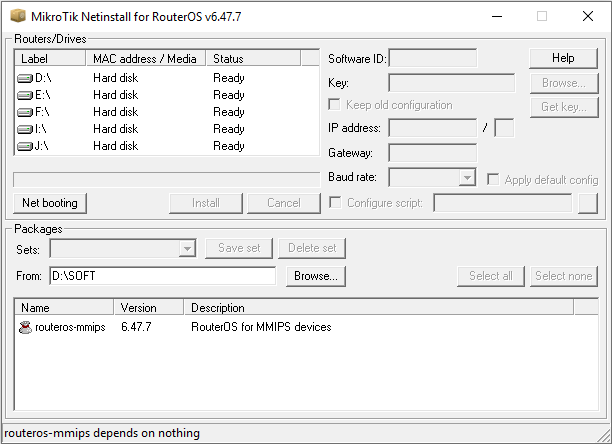Click the Get key... button
612x444 pixels.
[564, 107]
